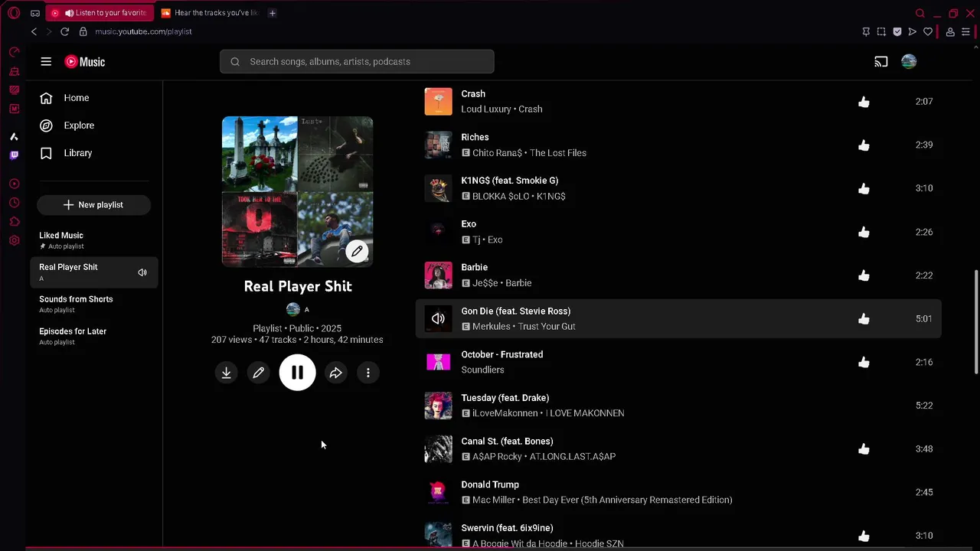Click the New playlist button

point(93,205)
